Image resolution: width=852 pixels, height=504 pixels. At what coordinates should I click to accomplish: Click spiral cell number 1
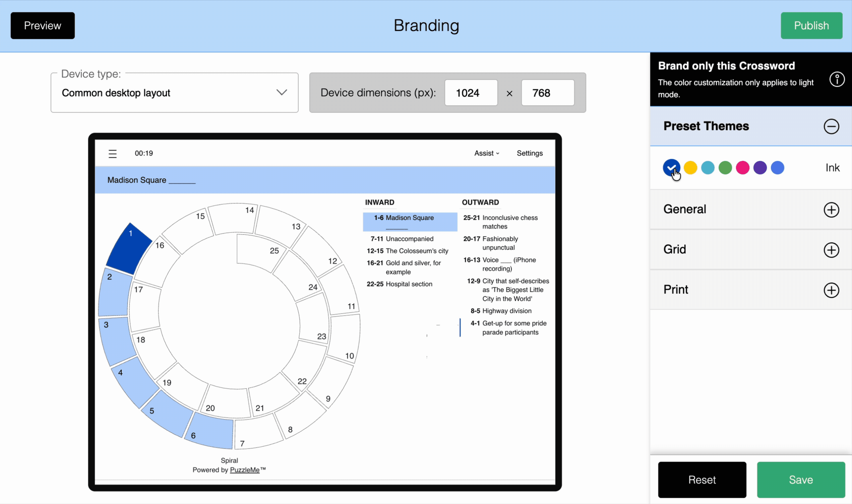click(x=129, y=249)
